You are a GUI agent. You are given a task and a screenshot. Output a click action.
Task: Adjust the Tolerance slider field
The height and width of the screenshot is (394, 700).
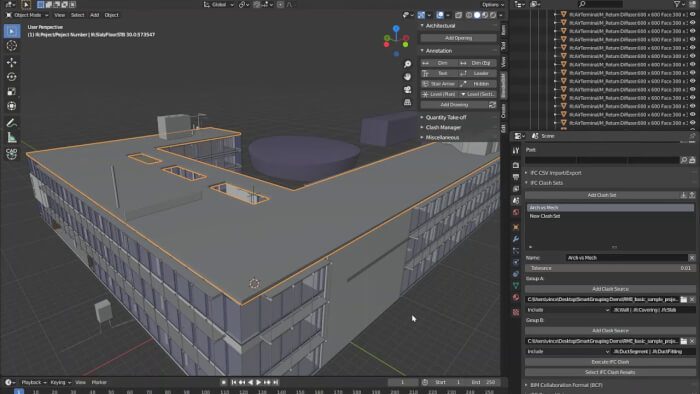point(610,268)
